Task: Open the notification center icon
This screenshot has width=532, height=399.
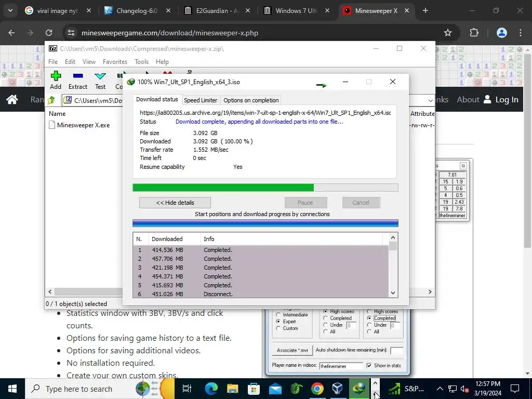Action: point(515,389)
